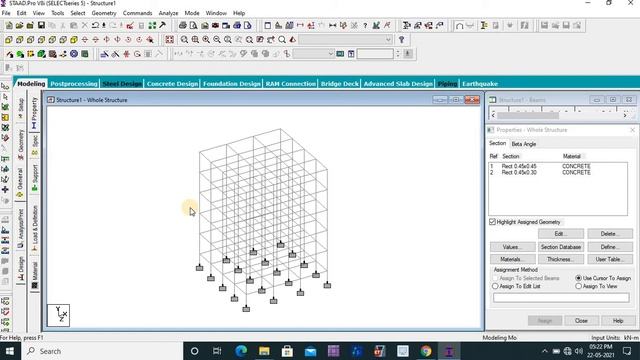640x360 pixels.
Task: Click the Values... button
Action: pos(513,247)
